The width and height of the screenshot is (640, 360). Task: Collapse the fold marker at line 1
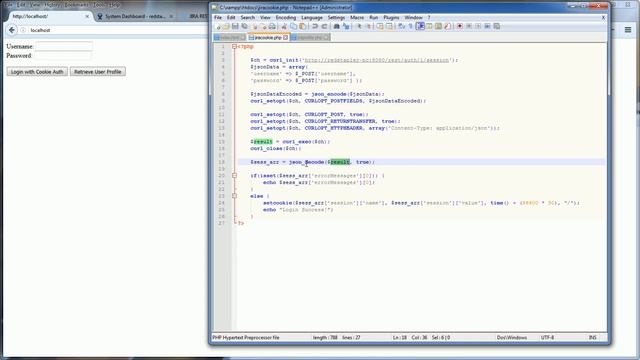click(234, 47)
